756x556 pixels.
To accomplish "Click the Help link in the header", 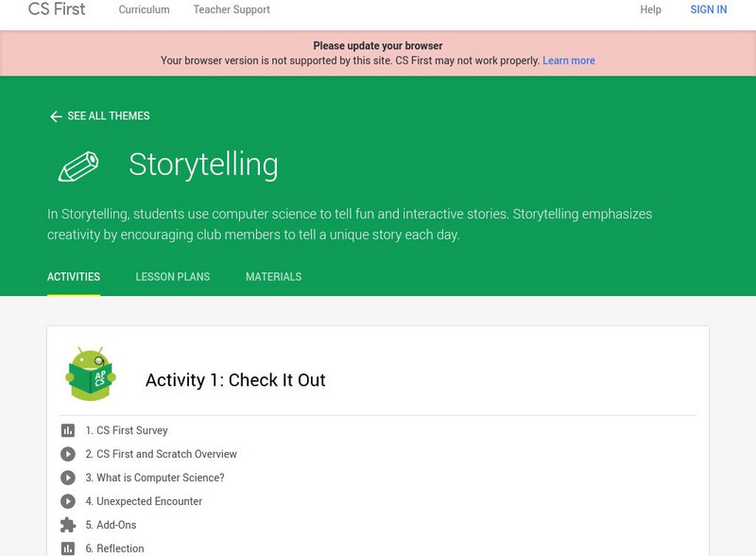I will (x=650, y=9).
